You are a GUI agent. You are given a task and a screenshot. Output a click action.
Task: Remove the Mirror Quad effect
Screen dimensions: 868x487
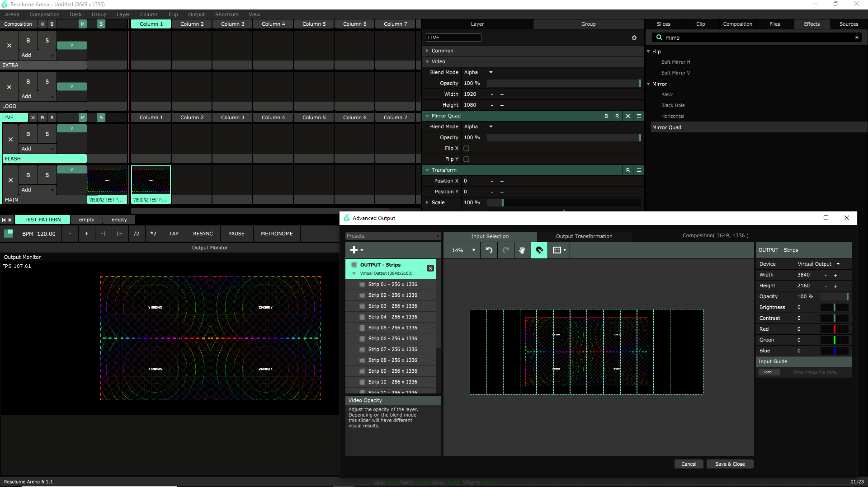click(627, 116)
